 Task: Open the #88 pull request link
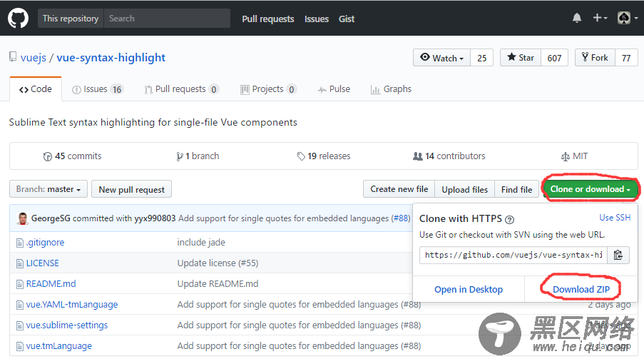(401, 218)
